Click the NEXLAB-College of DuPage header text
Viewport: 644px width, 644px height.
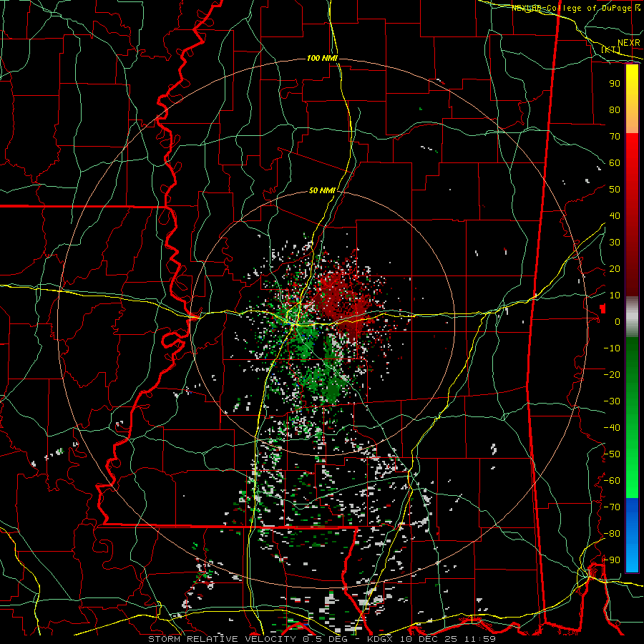tap(576, 8)
